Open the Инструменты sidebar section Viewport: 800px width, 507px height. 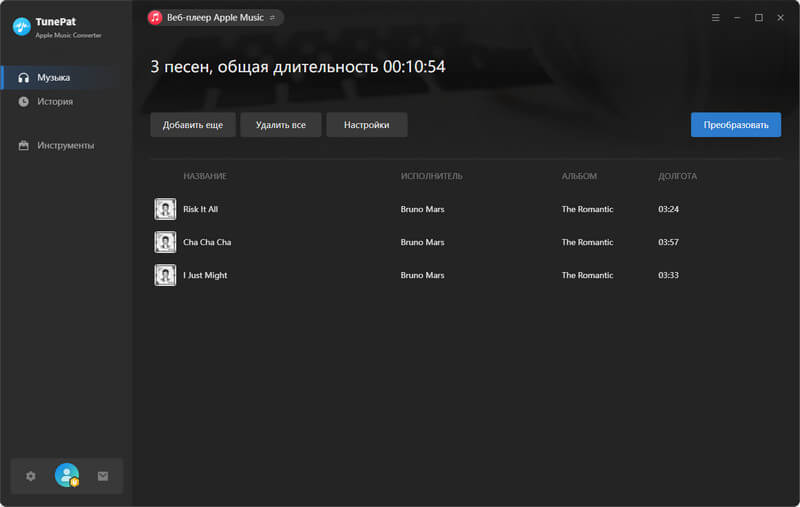coord(65,145)
